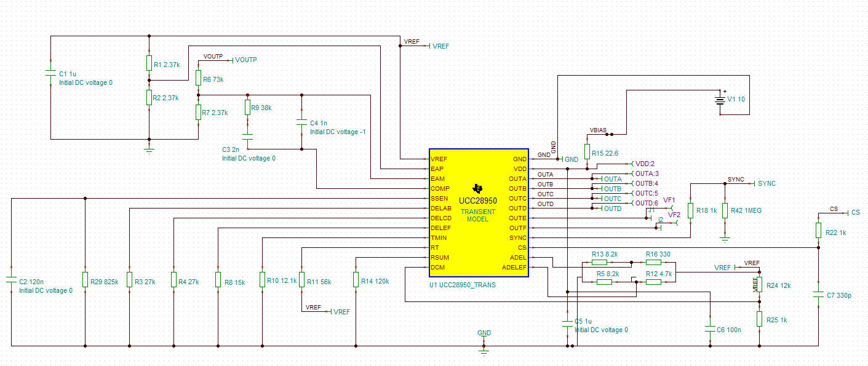Select resistor R6 73k symbol
868x366 pixels.
tap(198, 78)
